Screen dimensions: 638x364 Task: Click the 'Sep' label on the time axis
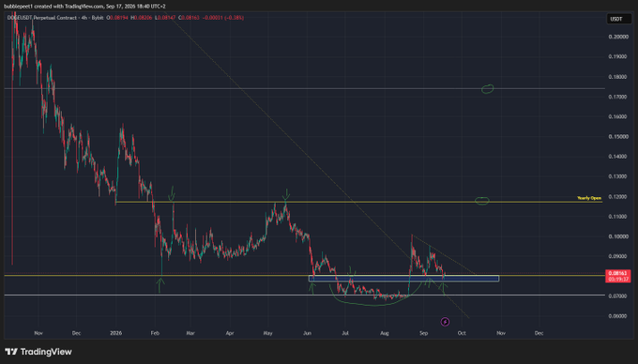click(x=423, y=333)
